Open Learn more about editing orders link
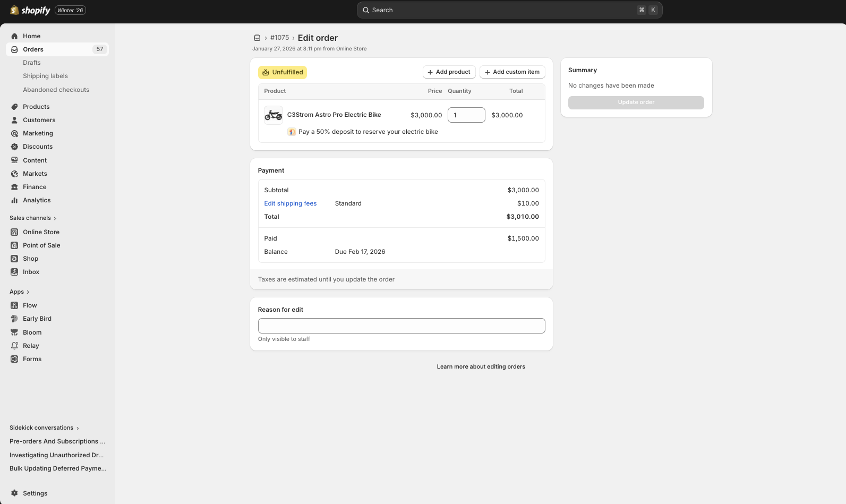846x504 pixels. 481,366
